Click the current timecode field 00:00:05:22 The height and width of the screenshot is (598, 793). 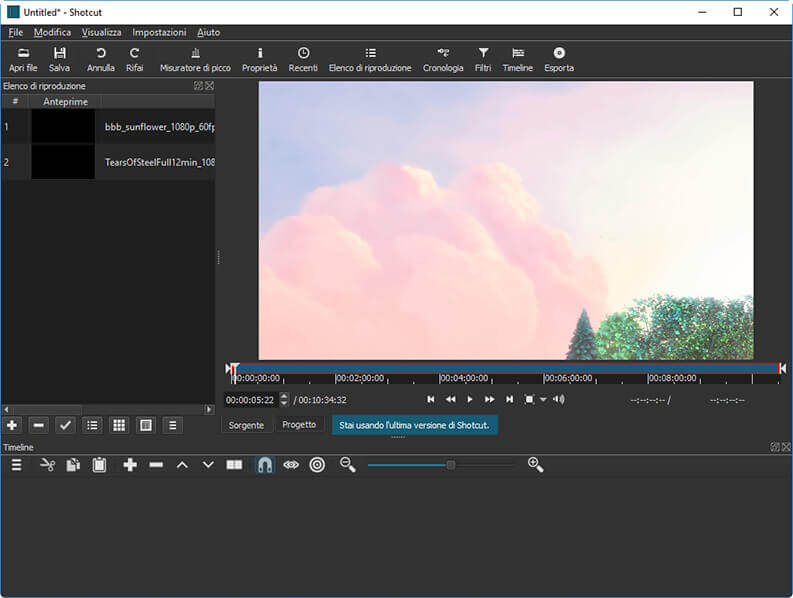(x=251, y=400)
